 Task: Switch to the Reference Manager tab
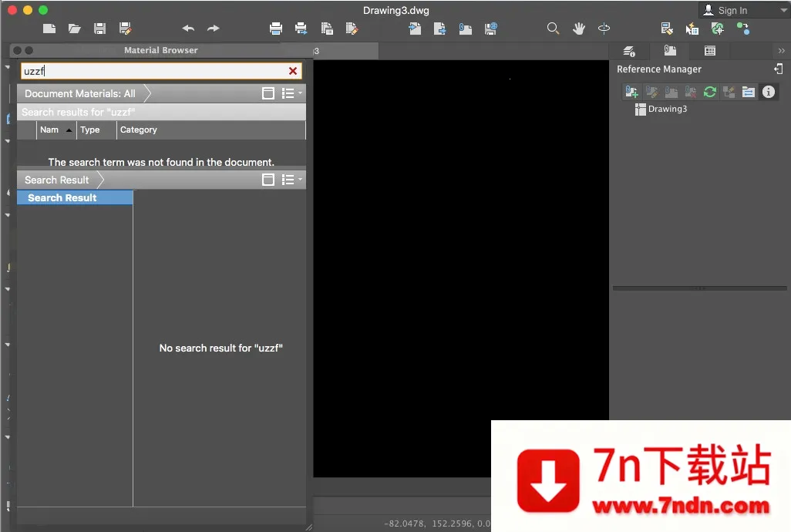coord(670,50)
